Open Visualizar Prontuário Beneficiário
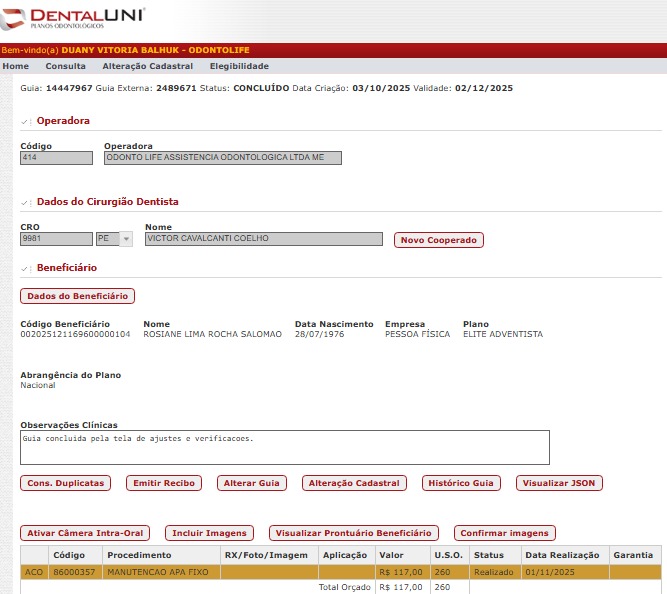 tap(353, 533)
